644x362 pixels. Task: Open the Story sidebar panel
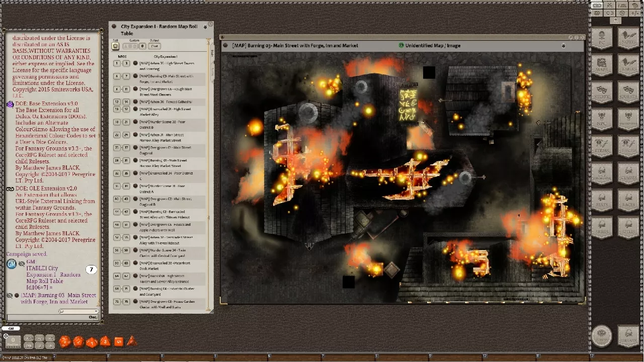[x=601, y=93]
